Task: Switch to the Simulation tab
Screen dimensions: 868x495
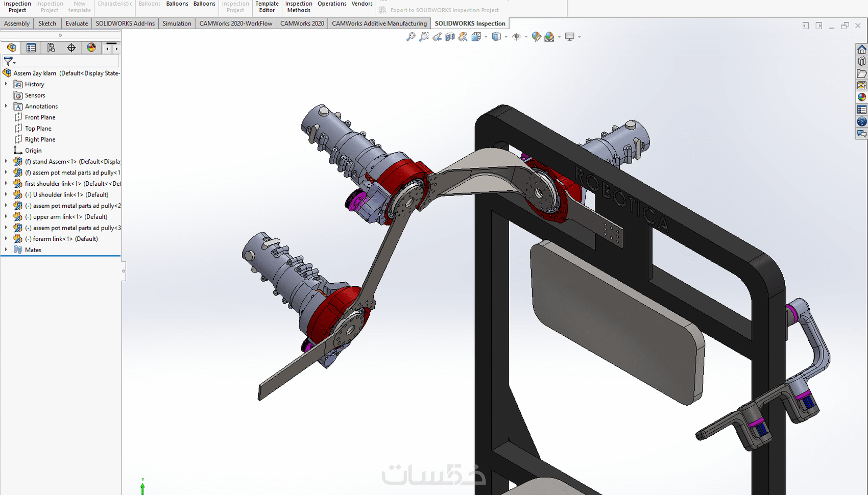Action: 177,23
